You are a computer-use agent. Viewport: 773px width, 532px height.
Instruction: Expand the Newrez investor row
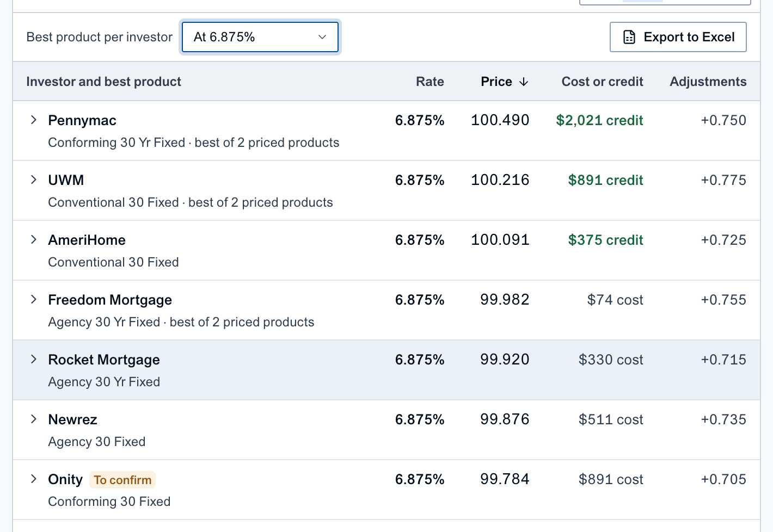pyautogui.click(x=34, y=419)
